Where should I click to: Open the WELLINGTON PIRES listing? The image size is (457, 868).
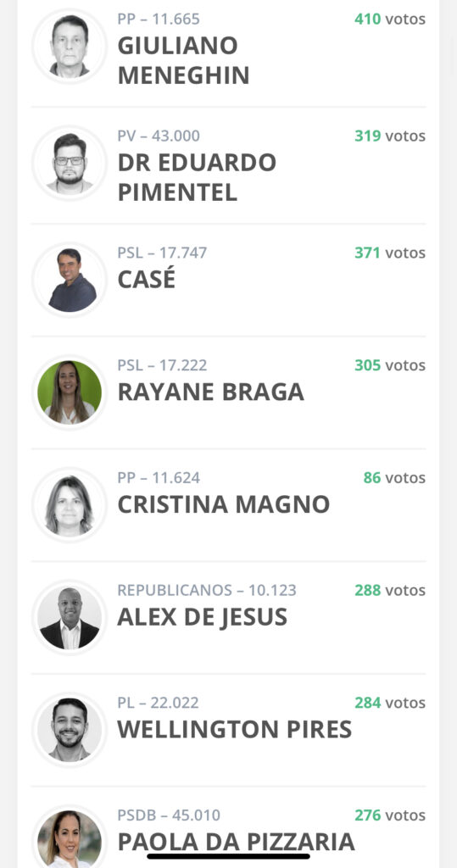click(234, 730)
